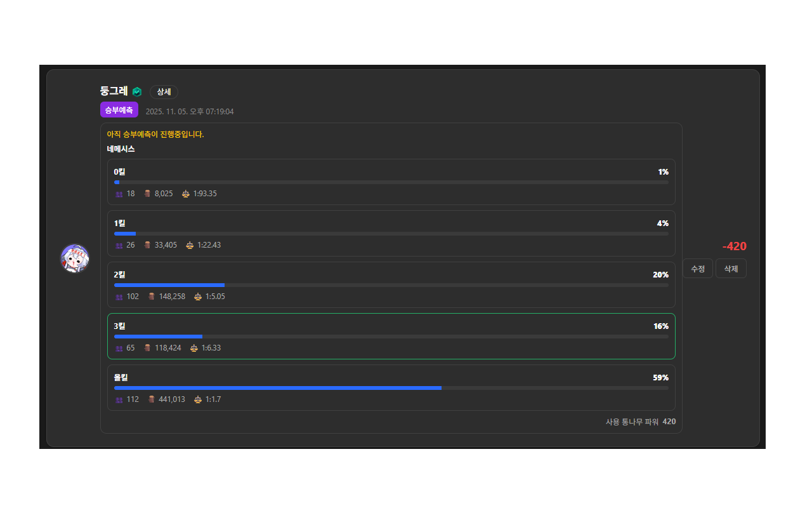Click the 아직 승부예측이 진행중입니다 notice

coord(155,135)
